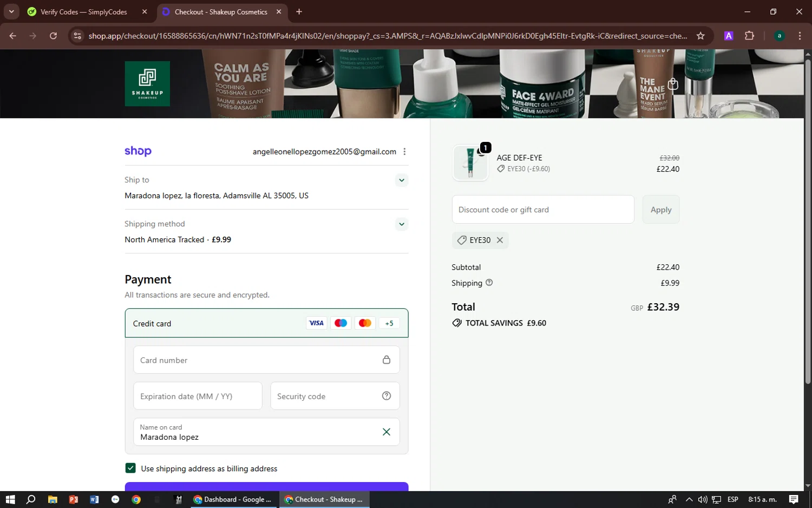Click the Total amount £32.39
Screen dimensions: 812x508
pos(663,307)
